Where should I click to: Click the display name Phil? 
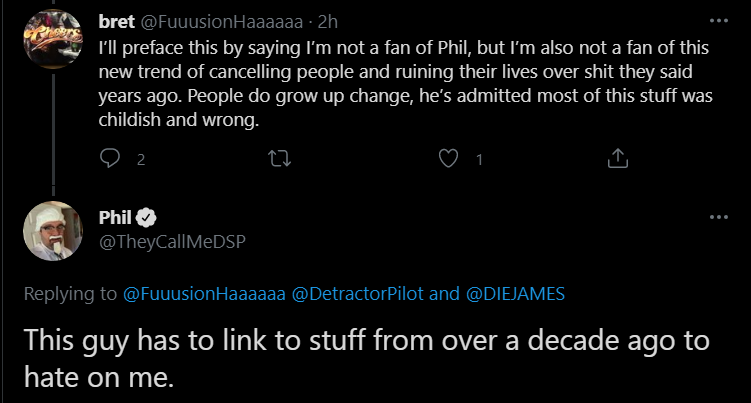click(x=115, y=218)
